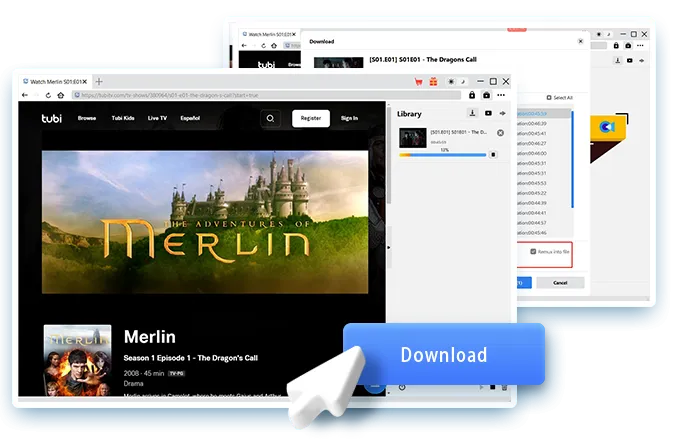Click the red gift box icon
Screen dimensions: 686x439
click(x=433, y=82)
